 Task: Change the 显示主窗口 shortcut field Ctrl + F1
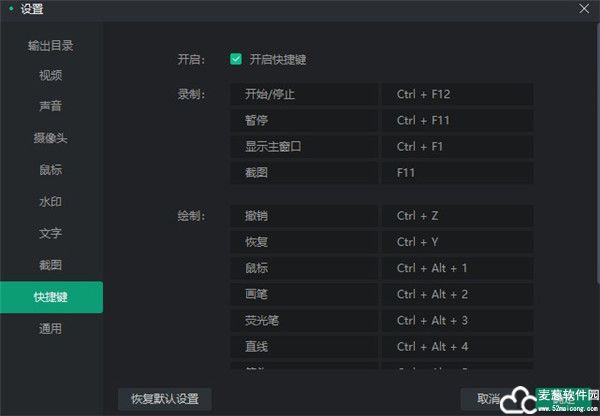click(457, 147)
